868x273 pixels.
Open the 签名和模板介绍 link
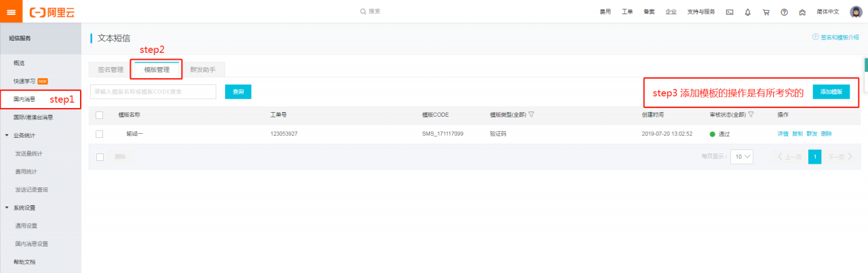pos(840,37)
